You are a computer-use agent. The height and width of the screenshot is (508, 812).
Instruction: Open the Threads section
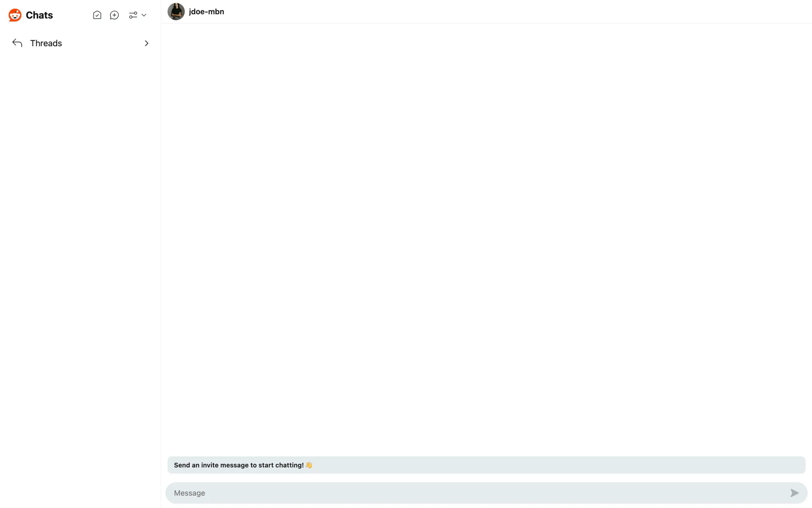tap(80, 43)
